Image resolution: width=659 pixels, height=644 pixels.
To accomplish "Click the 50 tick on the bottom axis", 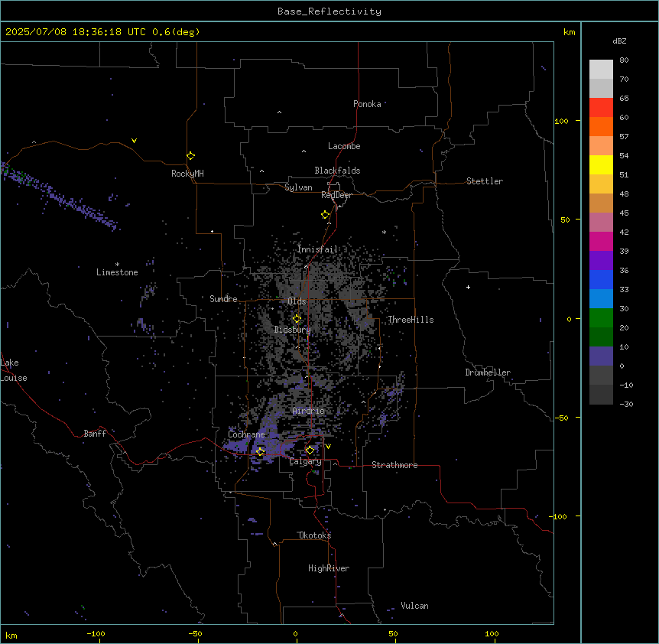I will click(x=393, y=633).
